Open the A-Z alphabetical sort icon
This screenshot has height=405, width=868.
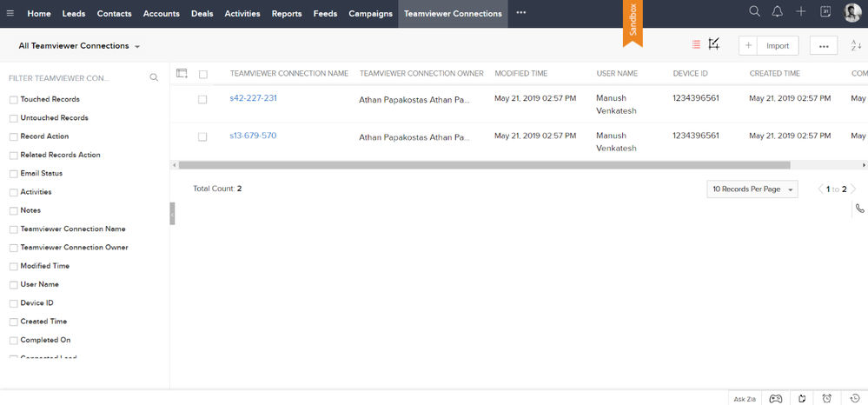(x=856, y=46)
